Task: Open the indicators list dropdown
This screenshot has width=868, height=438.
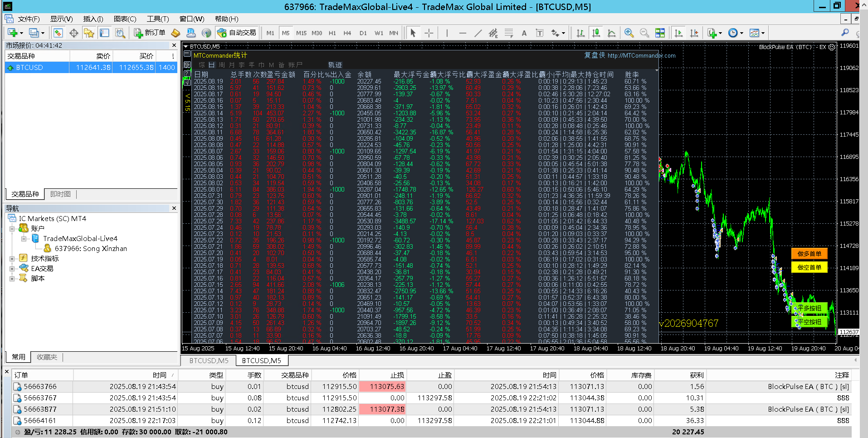Action: 720,33
